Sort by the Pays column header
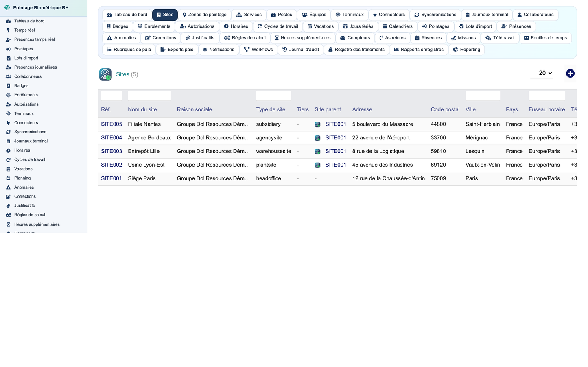The image size is (588, 367). [x=512, y=109]
